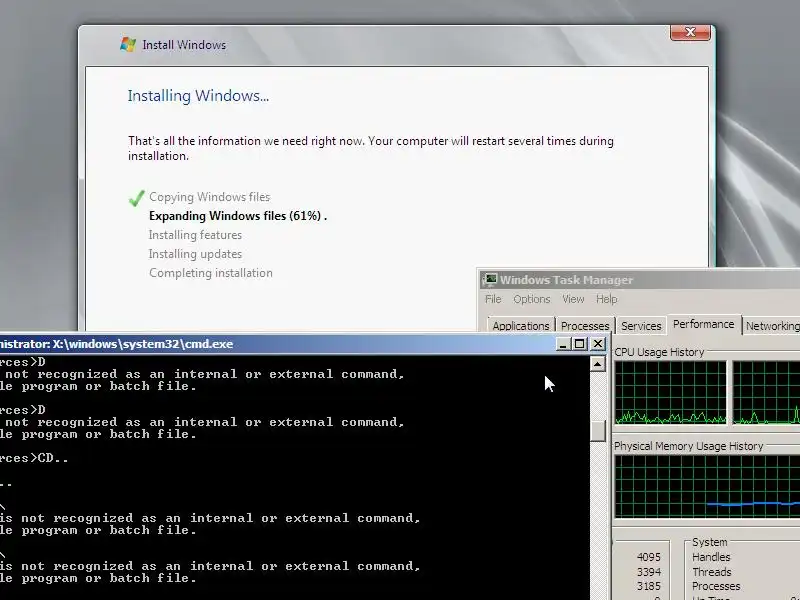Click the green checkmark beside Copying Windows files
Viewport: 800px width, 600px height.
pos(136,197)
